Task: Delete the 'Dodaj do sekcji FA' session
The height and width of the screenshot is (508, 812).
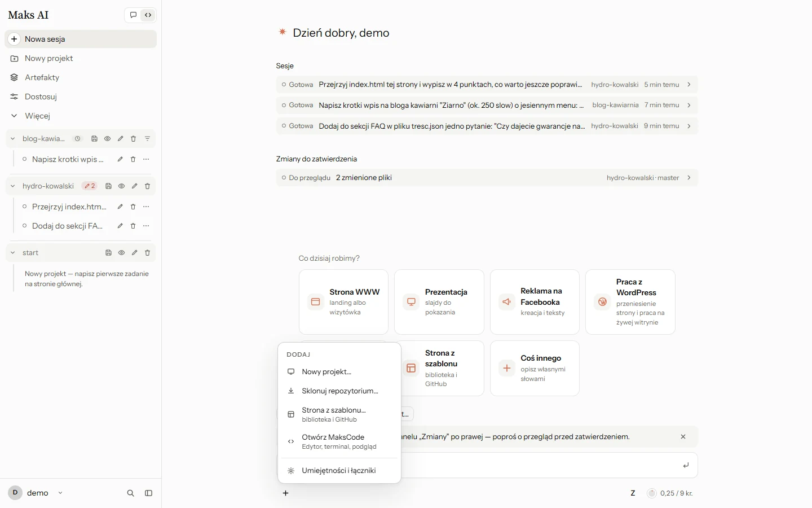Action: coord(133,226)
